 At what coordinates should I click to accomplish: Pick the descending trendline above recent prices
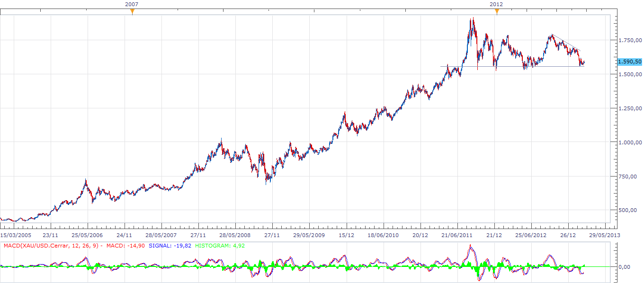566,43
